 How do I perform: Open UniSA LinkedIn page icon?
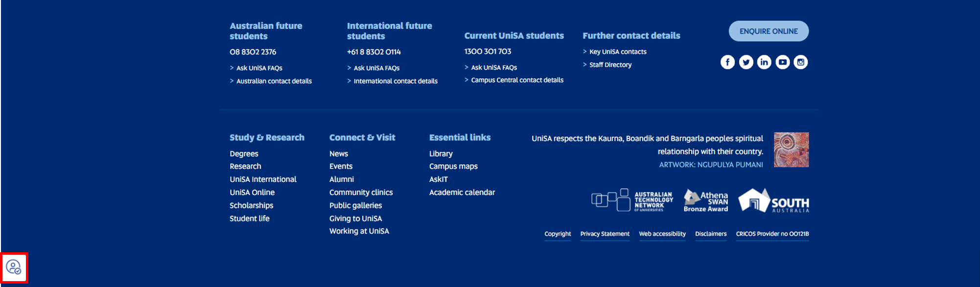(x=764, y=62)
